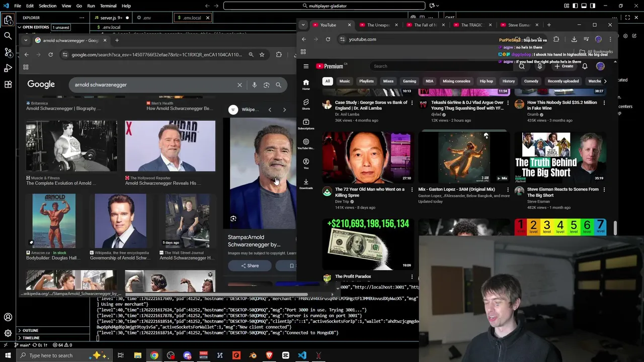Expand TIMELINE section in VS Code
This screenshot has height=362, width=644.
(x=31, y=338)
